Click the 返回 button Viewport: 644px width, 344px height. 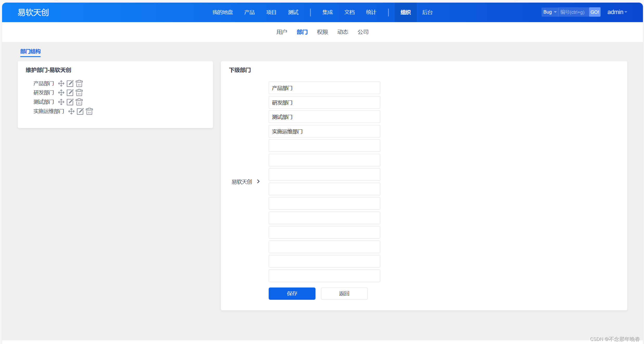[344, 293]
